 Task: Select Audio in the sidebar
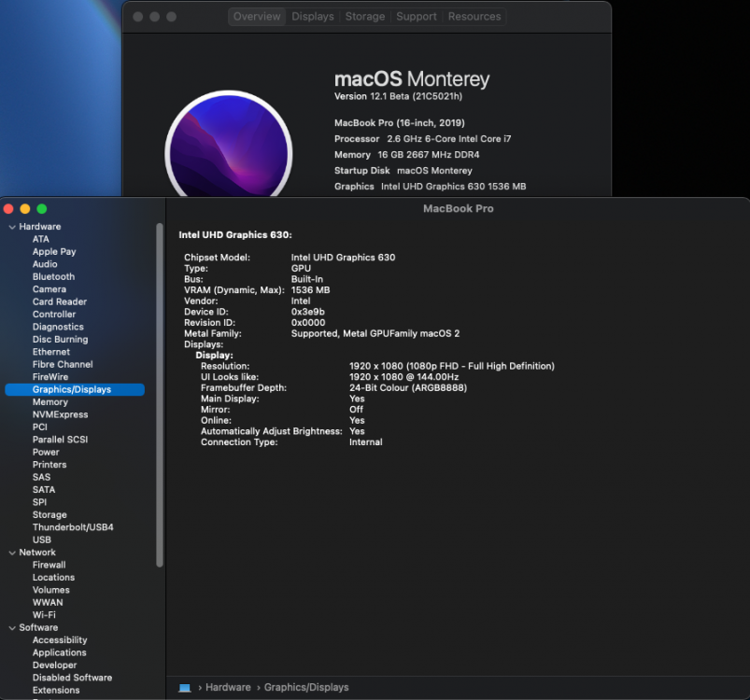pyautogui.click(x=45, y=264)
